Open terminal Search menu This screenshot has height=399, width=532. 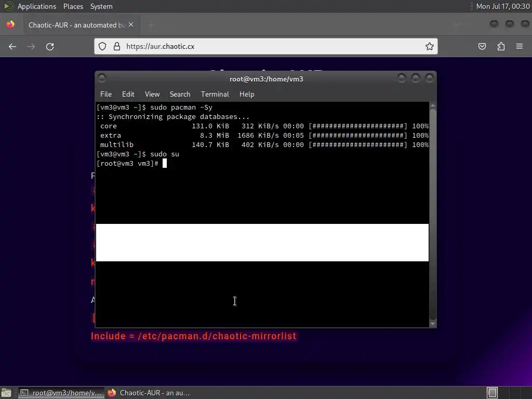click(x=180, y=95)
